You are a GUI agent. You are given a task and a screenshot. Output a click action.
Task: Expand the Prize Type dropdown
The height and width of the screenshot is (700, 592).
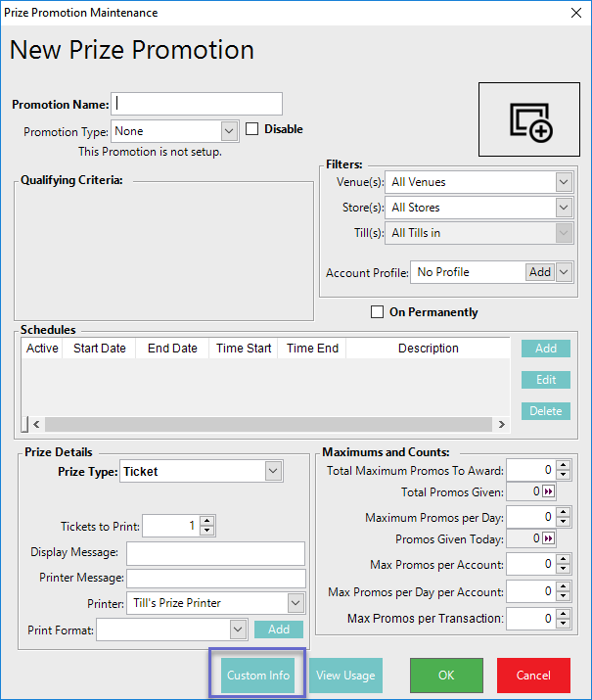pos(273,472)
